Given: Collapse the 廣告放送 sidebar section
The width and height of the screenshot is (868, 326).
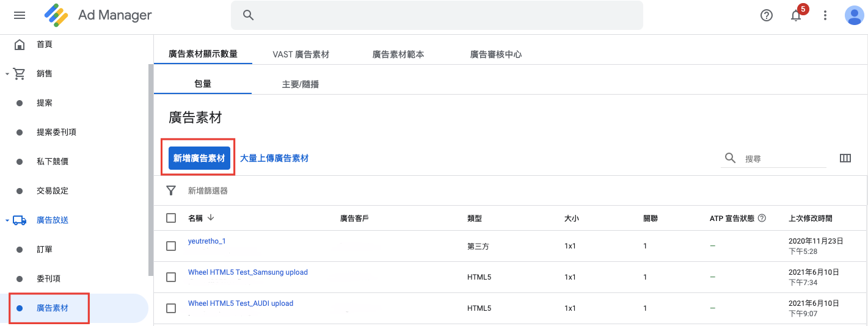Looking at the screenshot, I should pos(7,220).
